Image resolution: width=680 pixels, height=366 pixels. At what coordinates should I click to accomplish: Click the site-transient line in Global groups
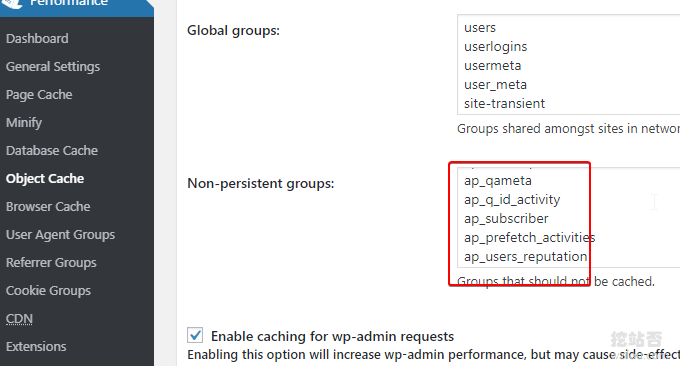pos(504,104)
